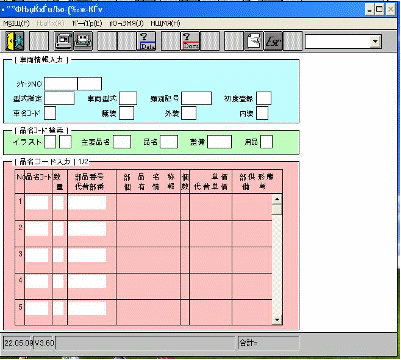The height and width of the screenshot is (360, 401).
Task: Click the document page icon in toolbar
Action: click(x=254, y=41)
